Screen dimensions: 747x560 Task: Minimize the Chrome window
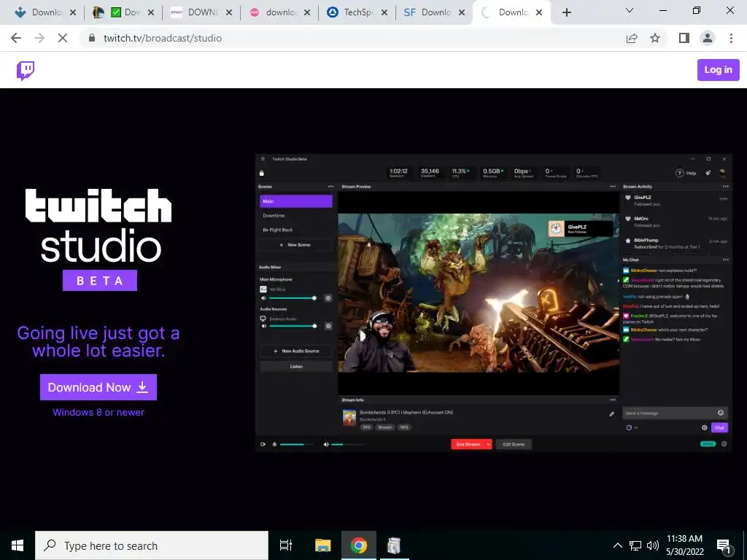[662, 10]
